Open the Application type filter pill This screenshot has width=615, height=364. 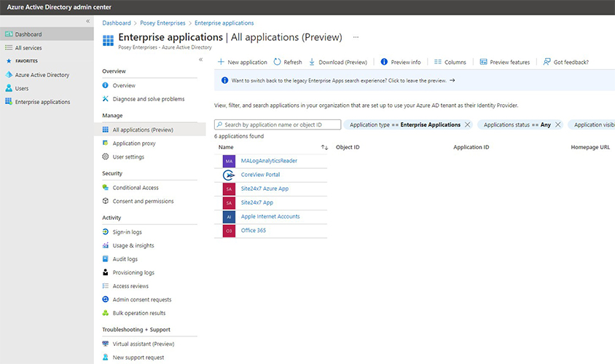click(404, 124)
